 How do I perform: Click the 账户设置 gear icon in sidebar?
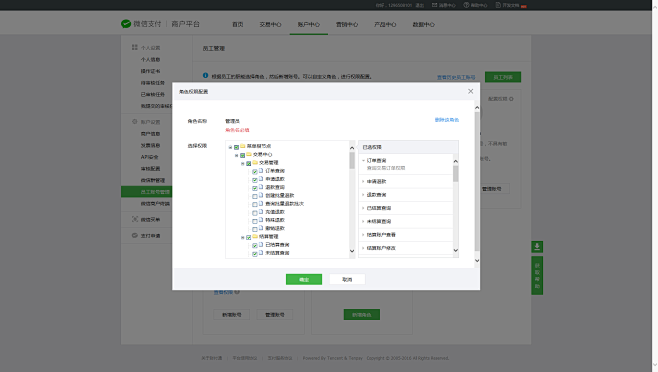pos(135,122)
